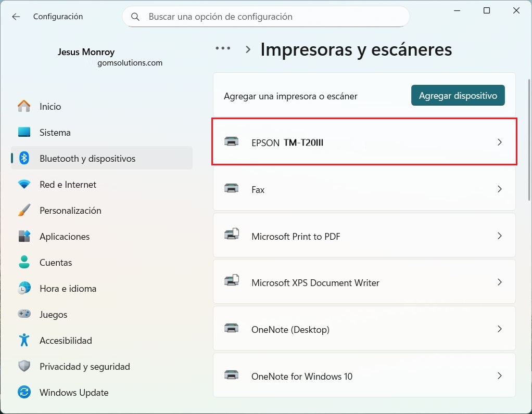Expand the breadcrumb ellipsis menu

coord(223,48)
